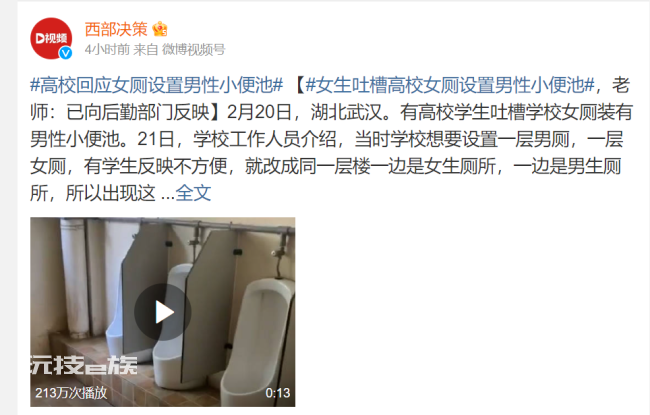Open the 西部决策 username link

coord(116,29)
